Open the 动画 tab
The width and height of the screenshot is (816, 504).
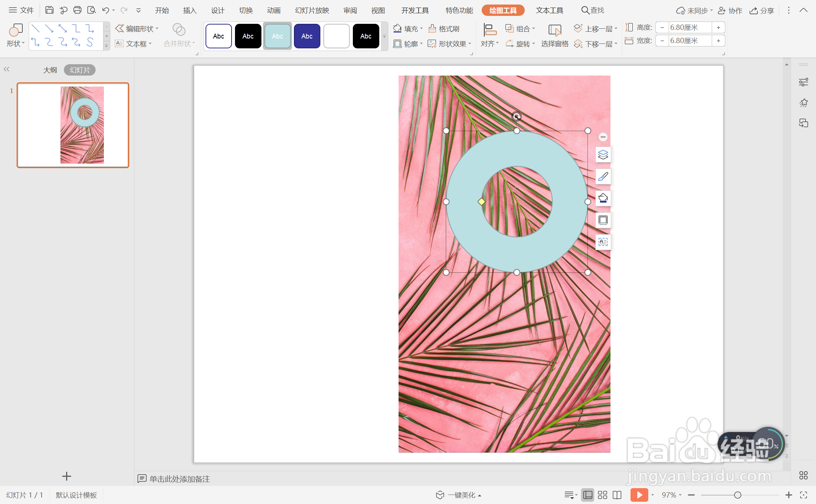[x=274, y=10]
